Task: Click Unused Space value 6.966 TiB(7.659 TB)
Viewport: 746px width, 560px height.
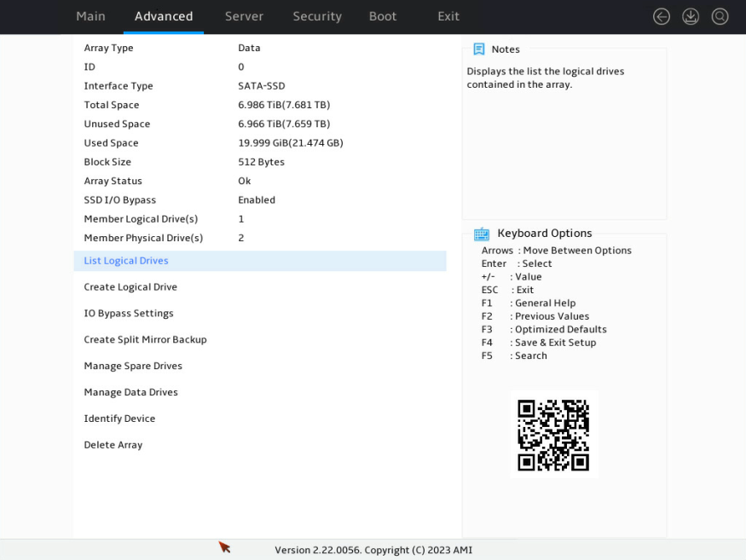Action: click(x=284, y=124)
